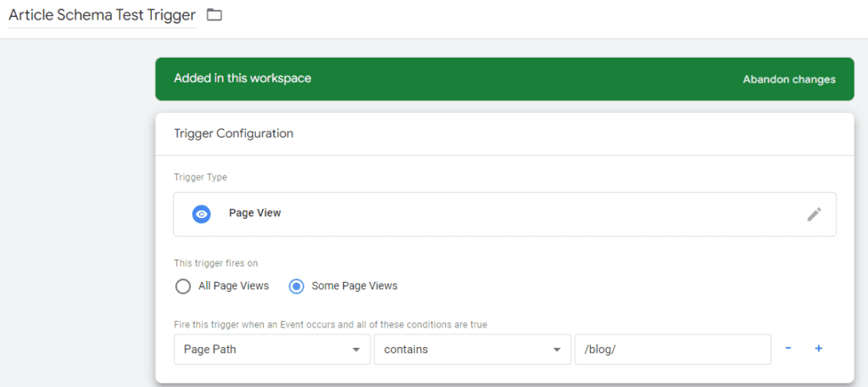This screenshot has height=387, width=868.
Task: Click the Page View trigger type box
Action: click(504, 214)
